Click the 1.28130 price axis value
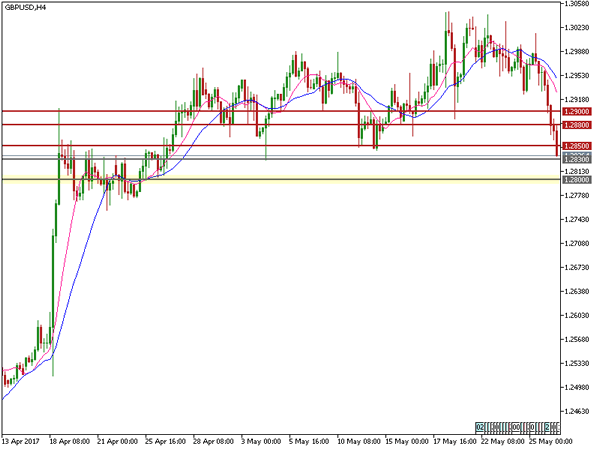600x450 pixels. click(577, 171)
